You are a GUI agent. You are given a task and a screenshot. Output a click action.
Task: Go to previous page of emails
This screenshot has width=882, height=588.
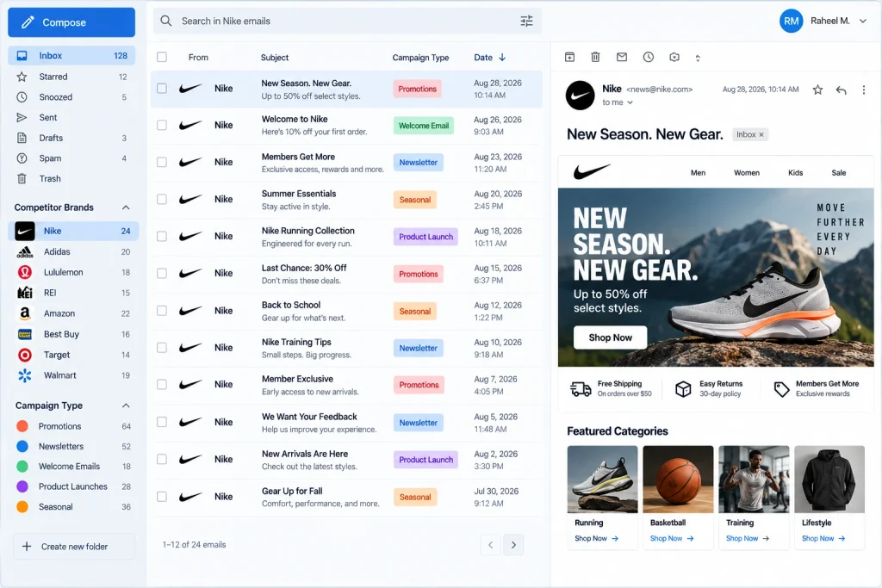click(x=490, y=545)
